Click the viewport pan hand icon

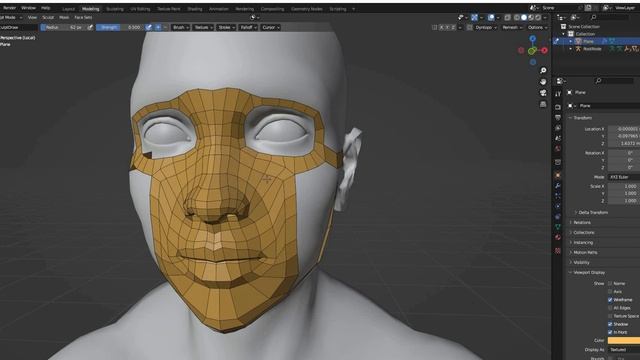point(543,82)
